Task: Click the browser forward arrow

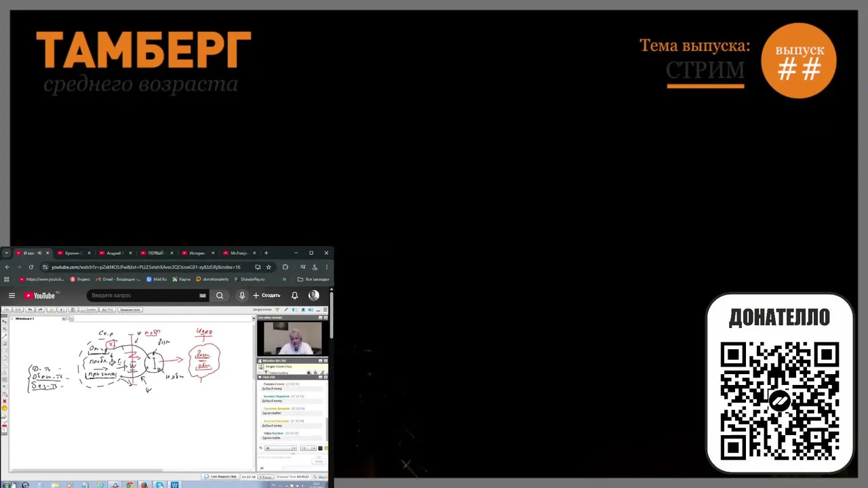Action: click(19, 267)
